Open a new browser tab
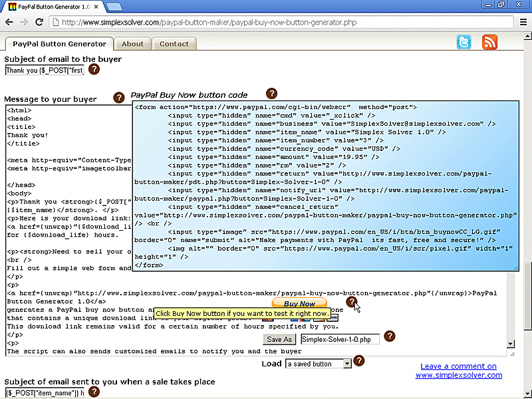Image resolution: width=532 pixels, height=399 pixels. [x=114, y=7]
